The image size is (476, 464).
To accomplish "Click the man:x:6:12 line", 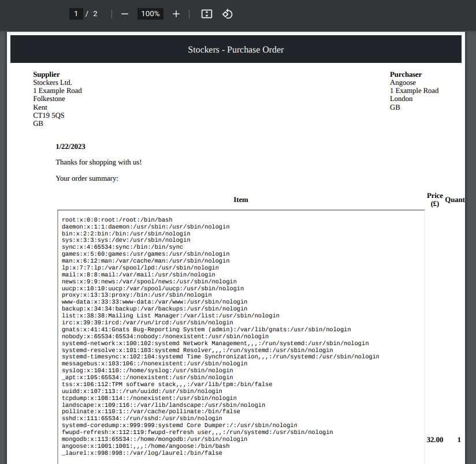I will (x=146, y=261).
